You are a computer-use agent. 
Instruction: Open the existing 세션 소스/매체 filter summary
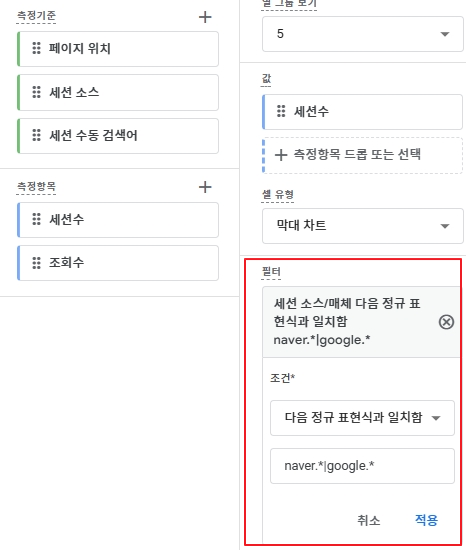351,322
